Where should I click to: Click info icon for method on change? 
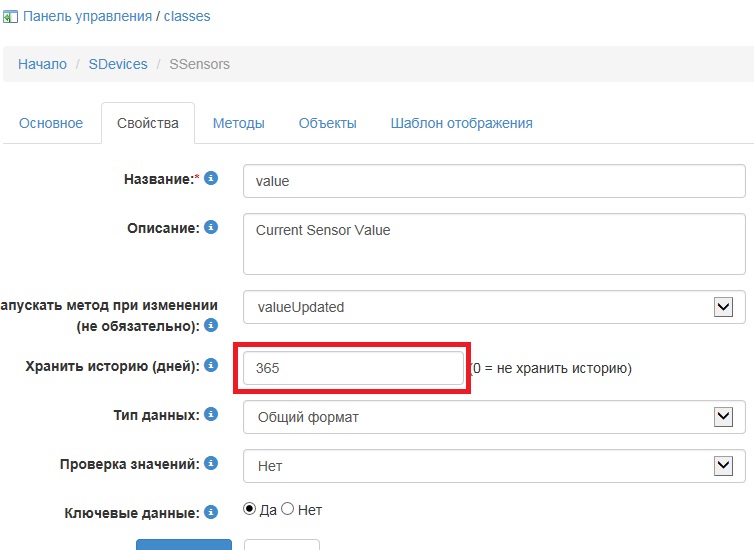click(x=211, y=326)
